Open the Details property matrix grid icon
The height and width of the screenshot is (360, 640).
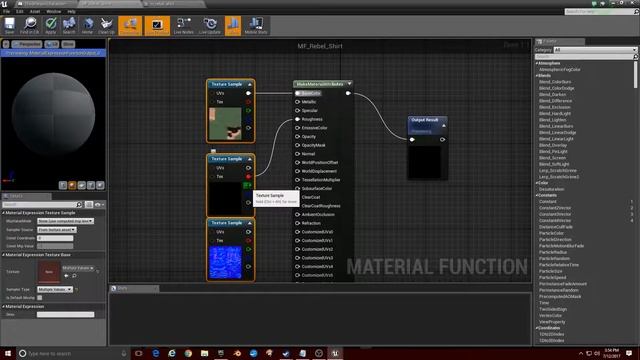point(89,204)
